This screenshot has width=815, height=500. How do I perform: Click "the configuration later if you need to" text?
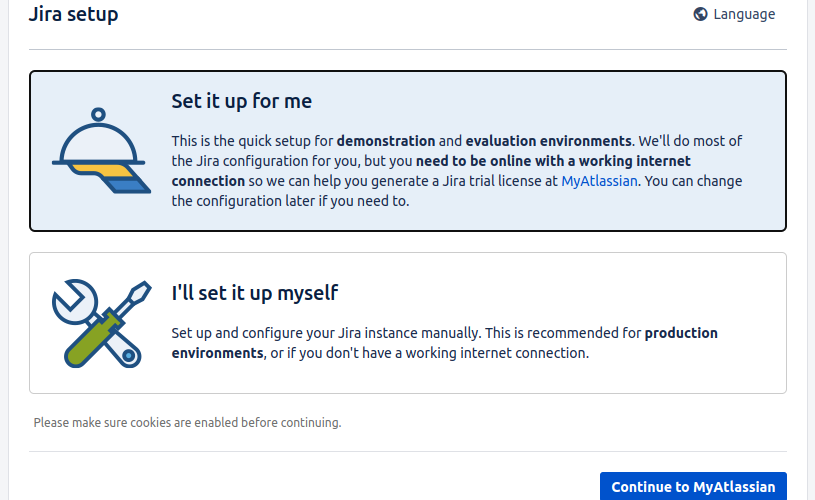[290, 201]
